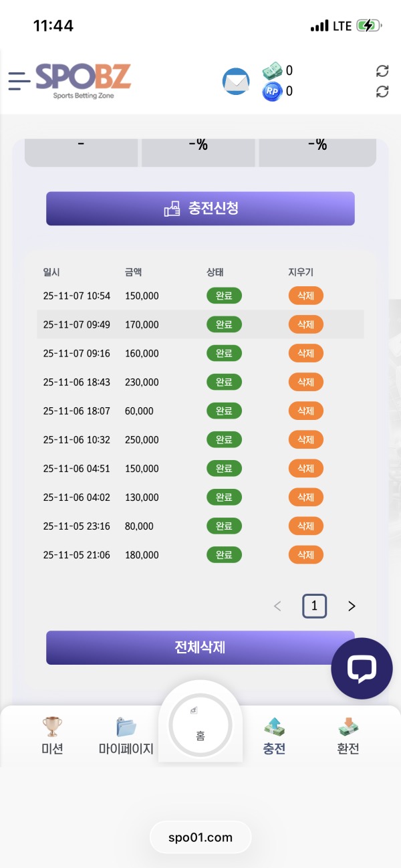401x868 pixels.
Task: Open the message inbox envelope icon
Action: (x=235, y=82)
